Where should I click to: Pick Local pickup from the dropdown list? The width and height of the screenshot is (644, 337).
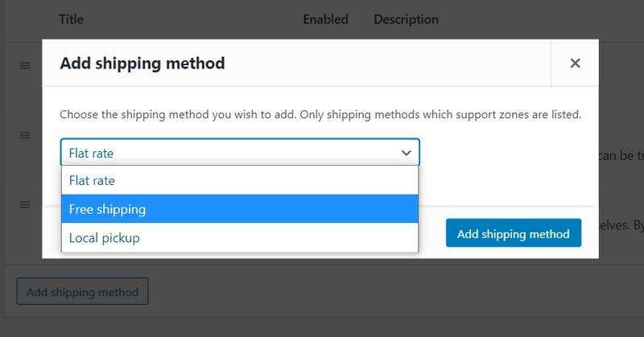(x=240, y=237)
